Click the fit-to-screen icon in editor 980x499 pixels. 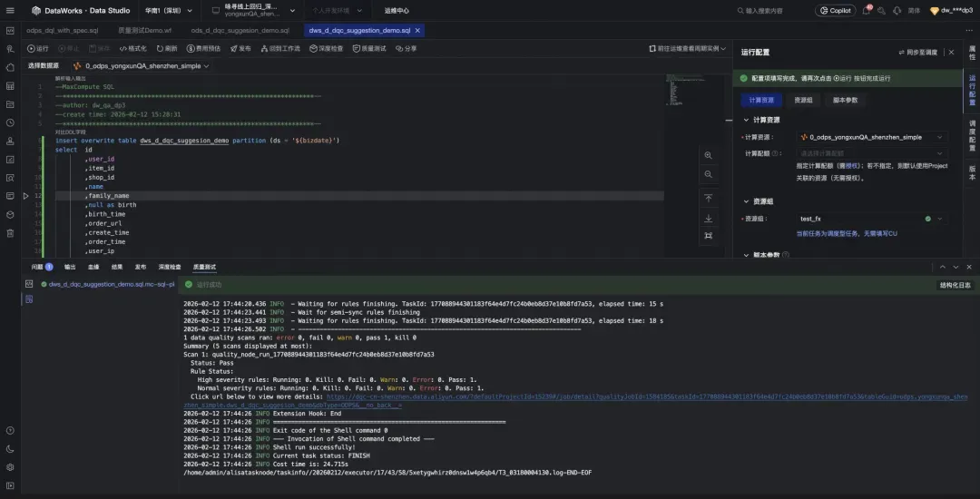[x=708, y=236]
